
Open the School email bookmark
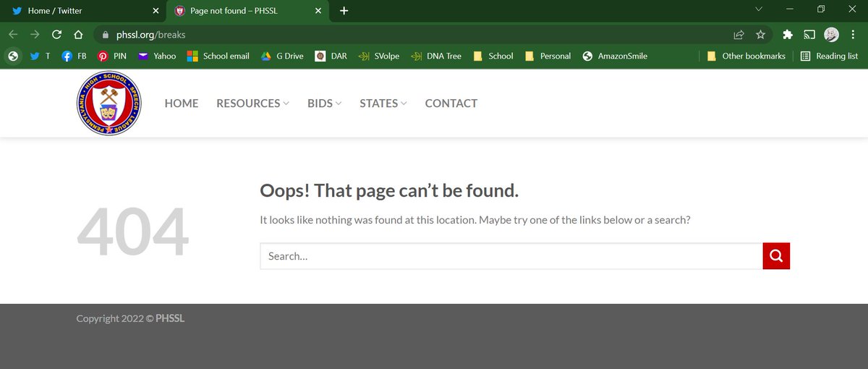218,56
